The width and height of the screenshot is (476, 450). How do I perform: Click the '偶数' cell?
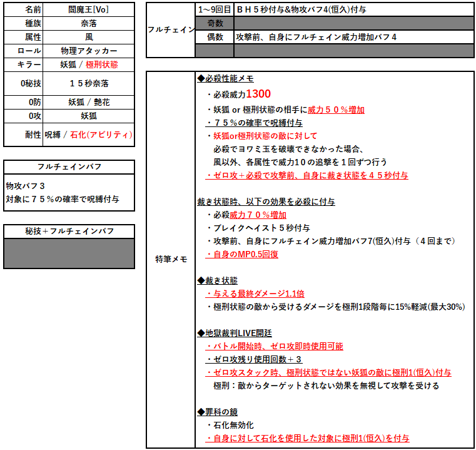point(215,37)
